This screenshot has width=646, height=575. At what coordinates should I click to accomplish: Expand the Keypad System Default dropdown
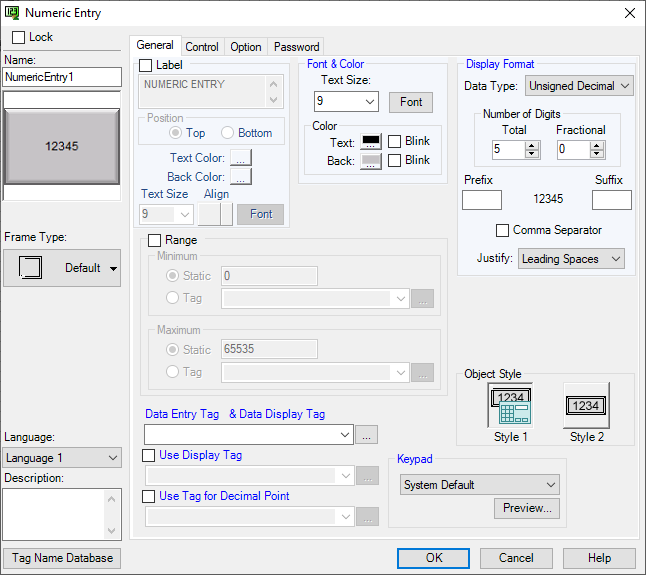coord(478,485)
